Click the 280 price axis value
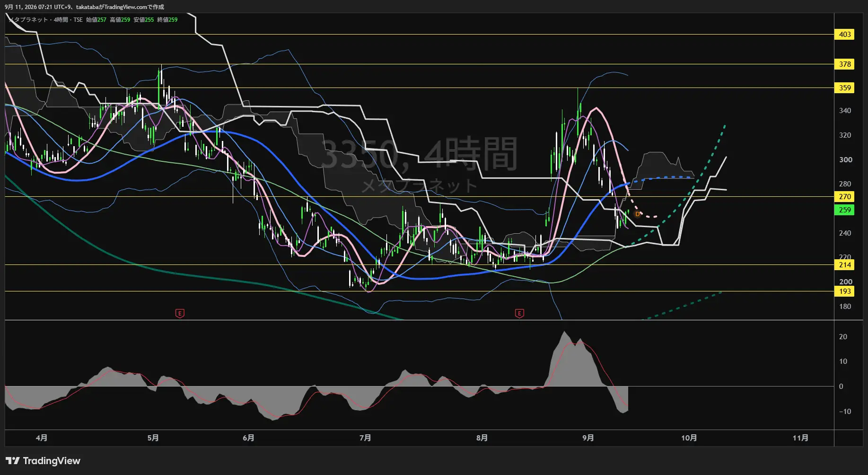 coord(845,184)
